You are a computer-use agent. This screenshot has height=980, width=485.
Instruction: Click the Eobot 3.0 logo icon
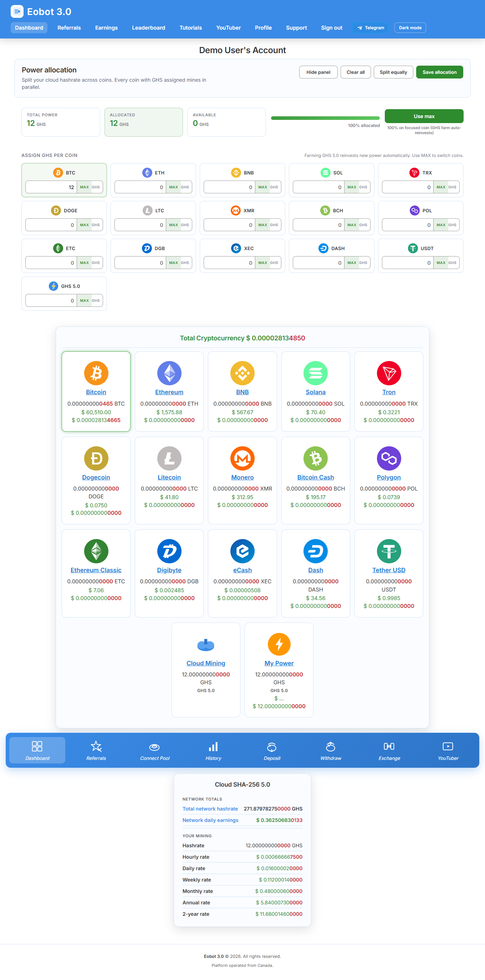pos(17,11)
